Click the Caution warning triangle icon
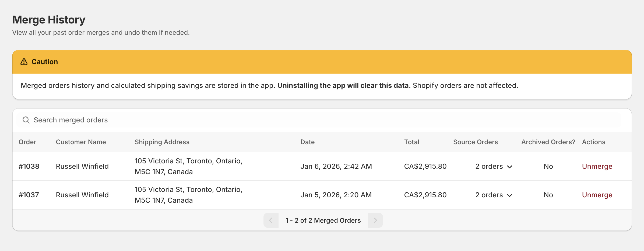This screenshot has width=644, height=251. 24,62
